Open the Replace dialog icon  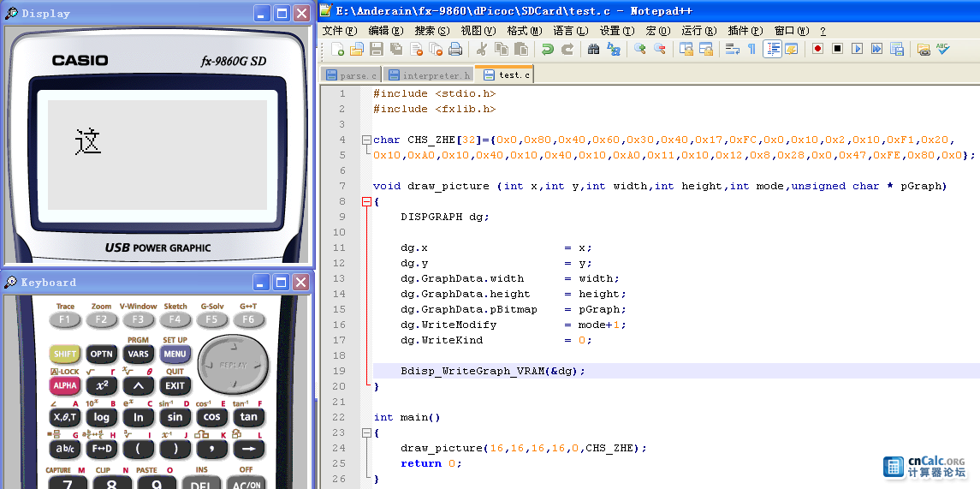(x=614, y=49)
